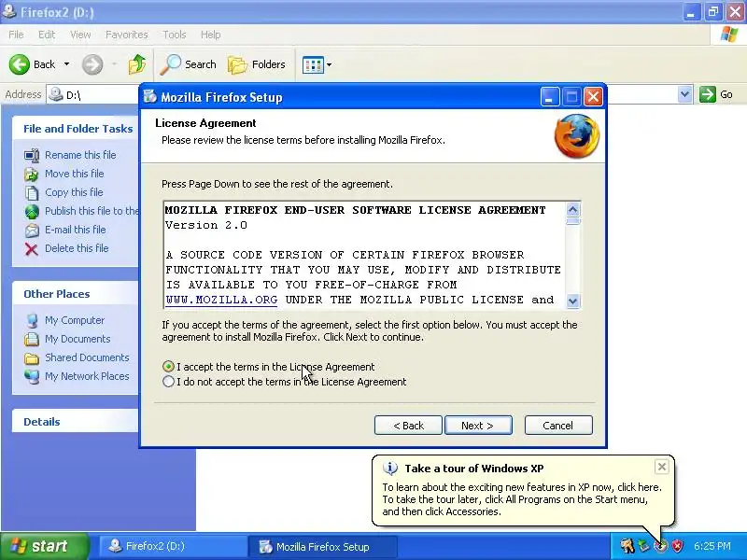The height and width of the screenshot is (560, 747).
Task: Click the red X Delete this file icon
Action: pos(32,249)
